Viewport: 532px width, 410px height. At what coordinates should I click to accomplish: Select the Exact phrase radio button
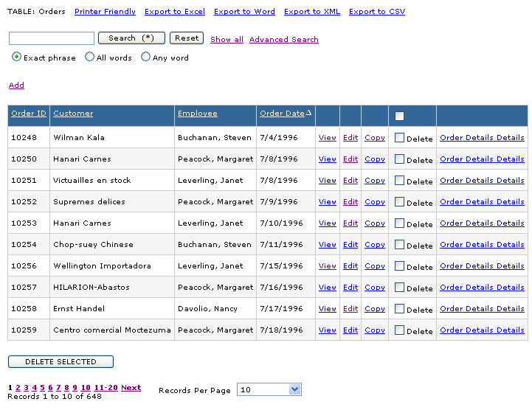[x=16, y=57]
